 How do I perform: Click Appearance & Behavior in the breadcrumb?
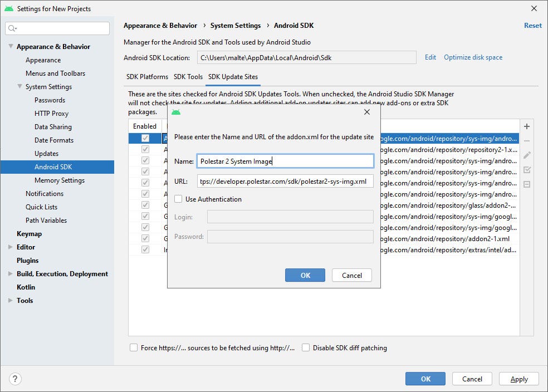(160, 26)
